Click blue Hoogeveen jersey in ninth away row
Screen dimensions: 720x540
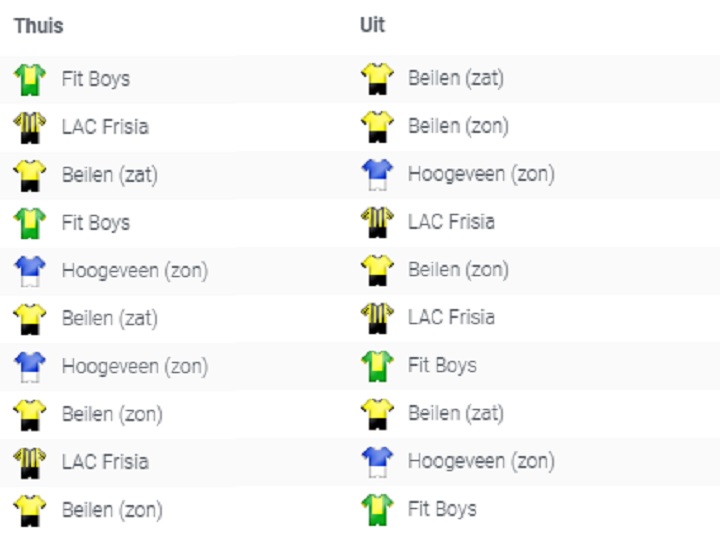click(x=377, y=461)
